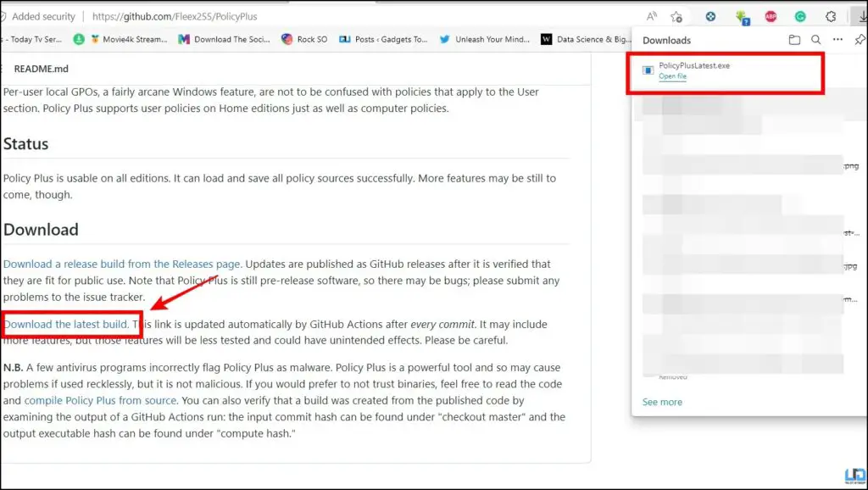
Task: Click PolicyPlusLatest.exe file name text
Action: coord(694,65)
